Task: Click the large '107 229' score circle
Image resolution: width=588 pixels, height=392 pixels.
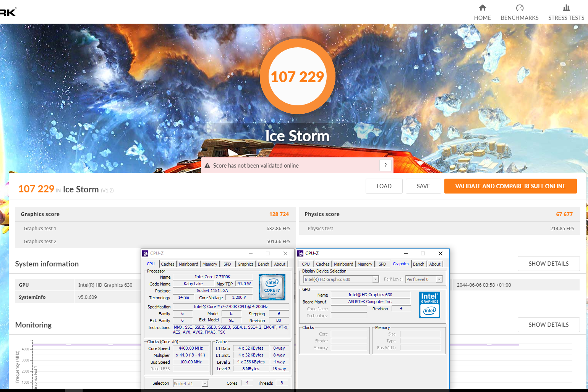Action: click(x=298, y=77)
